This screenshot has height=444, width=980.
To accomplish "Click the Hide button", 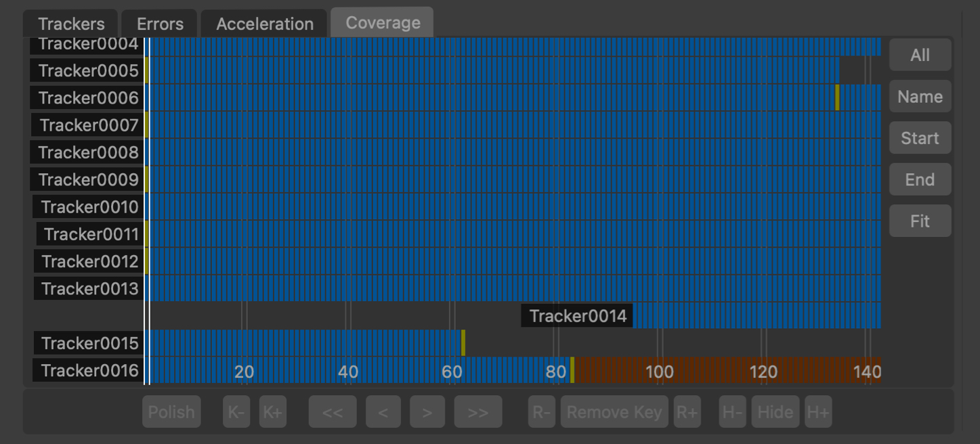I will tap(775, 412).
